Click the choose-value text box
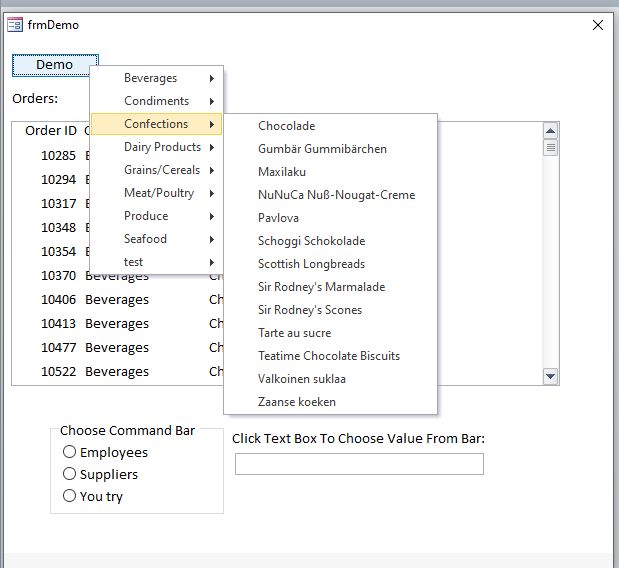 359,464
